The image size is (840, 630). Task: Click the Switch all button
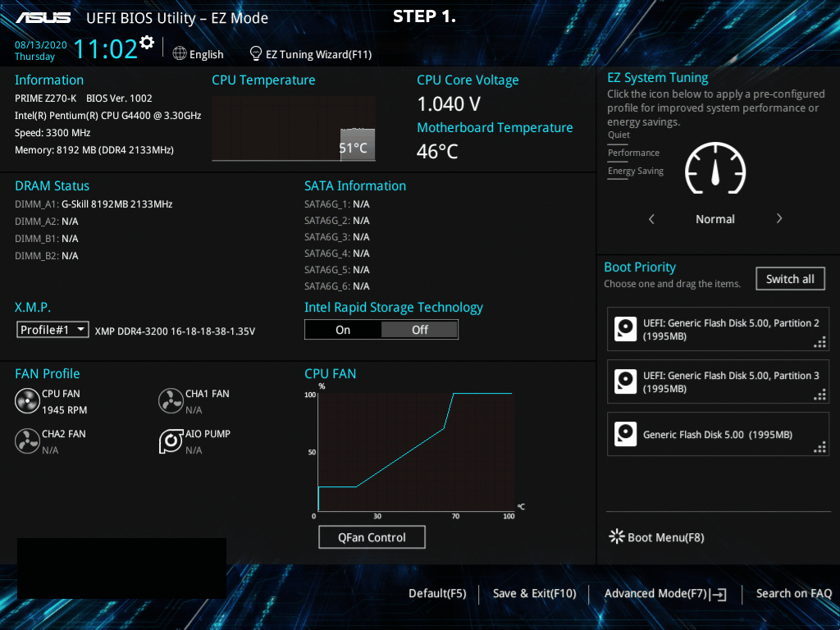tap(790, 279)
